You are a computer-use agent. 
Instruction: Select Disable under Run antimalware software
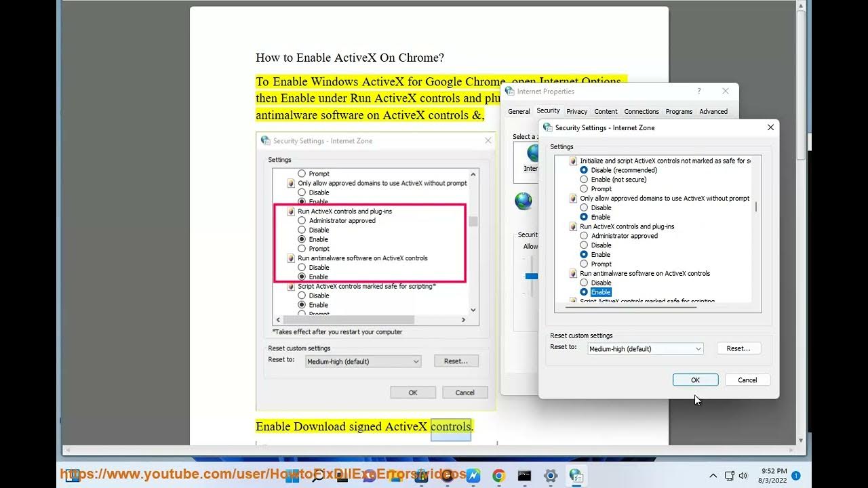tap(584, 283)
